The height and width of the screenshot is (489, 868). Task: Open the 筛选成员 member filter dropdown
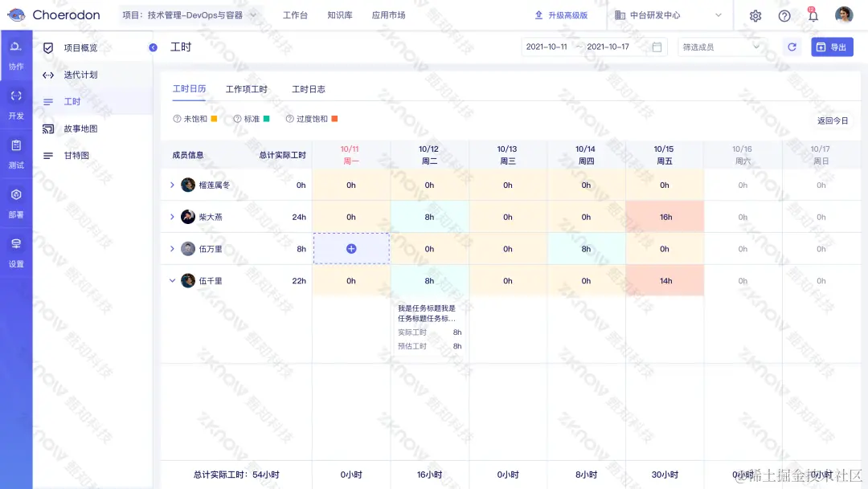[x=719, y=47]
